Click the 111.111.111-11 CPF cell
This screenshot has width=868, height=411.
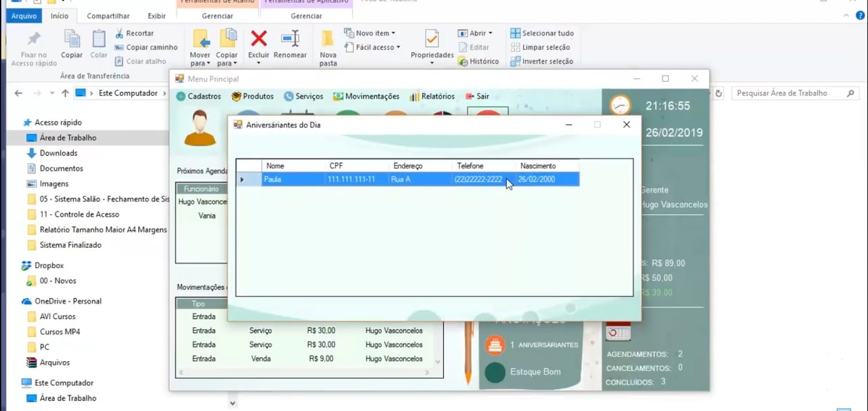pos(356,179)
